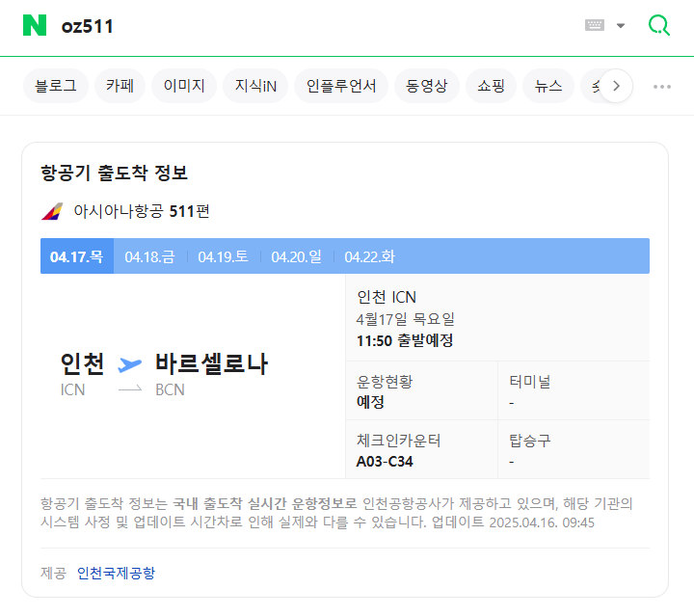Viewport: 694px width, 616px height.
Task: Open the 이미지 search tab
Action: (184, 86)
